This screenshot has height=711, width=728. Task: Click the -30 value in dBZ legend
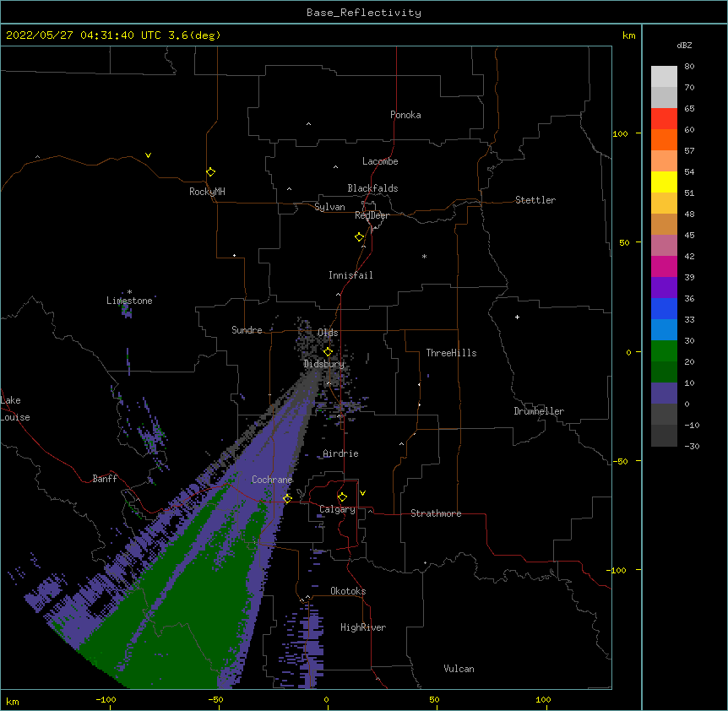click(692, 446)
